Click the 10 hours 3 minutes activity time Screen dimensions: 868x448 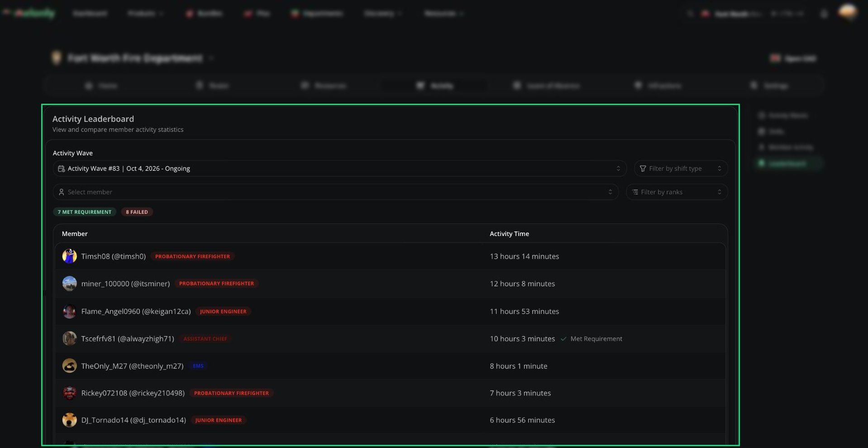click(x=522, y=339)
